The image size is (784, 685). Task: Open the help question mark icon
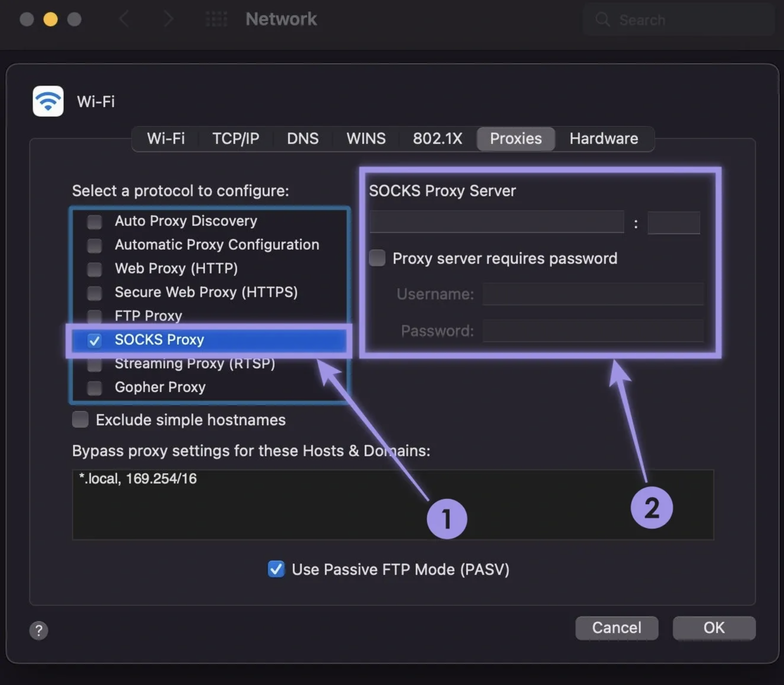(x=39, y=631)
